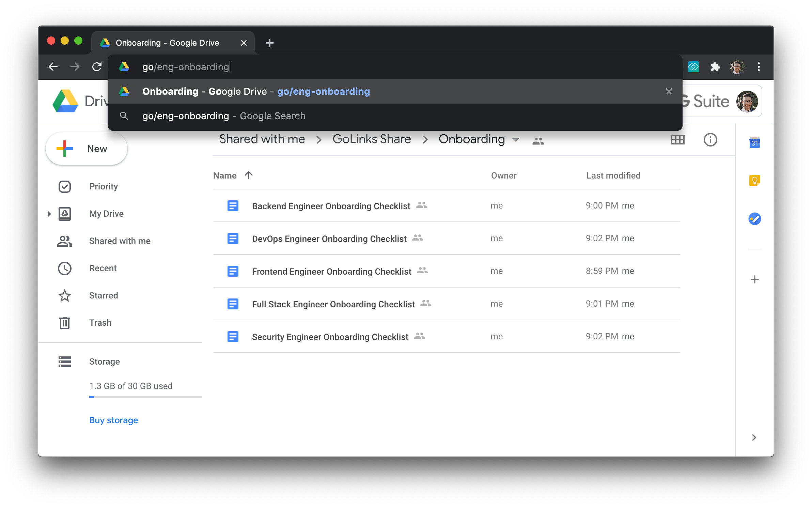Switch to grid view layout
This screenshot has height=507, width=812.
pyautogui.click(x=677, y=140)
